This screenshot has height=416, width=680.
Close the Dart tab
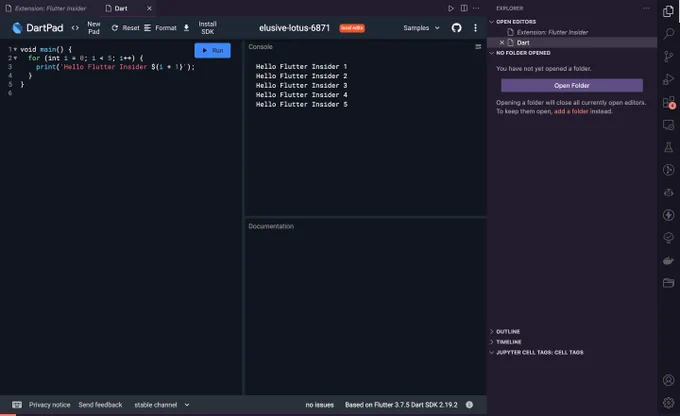(149, 8)
